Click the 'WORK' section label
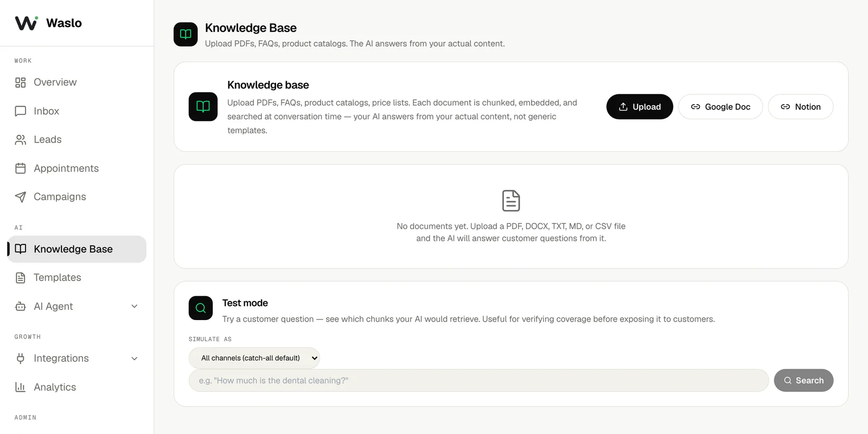Image resolution: width=868 pixels, height=434 pixels. point(23,61)
